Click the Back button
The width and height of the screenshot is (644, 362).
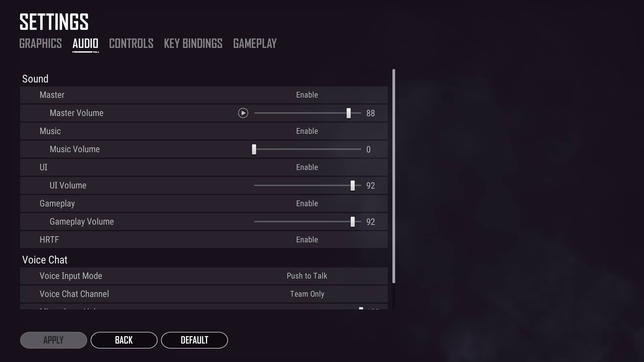pos(124,340)
